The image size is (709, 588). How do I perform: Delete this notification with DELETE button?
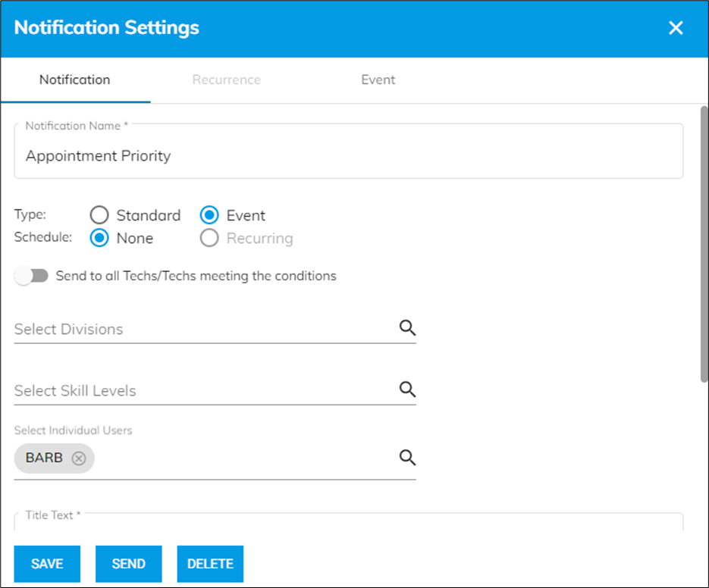pos(210,564)
